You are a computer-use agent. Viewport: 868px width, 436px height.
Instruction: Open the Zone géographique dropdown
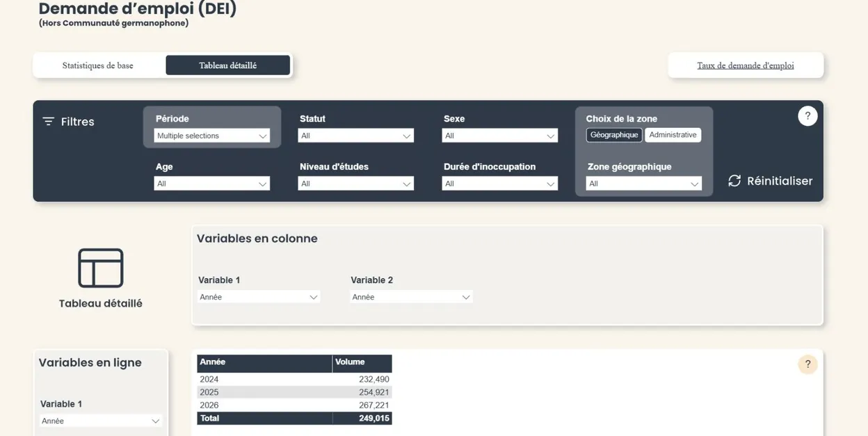pos(644,184)
